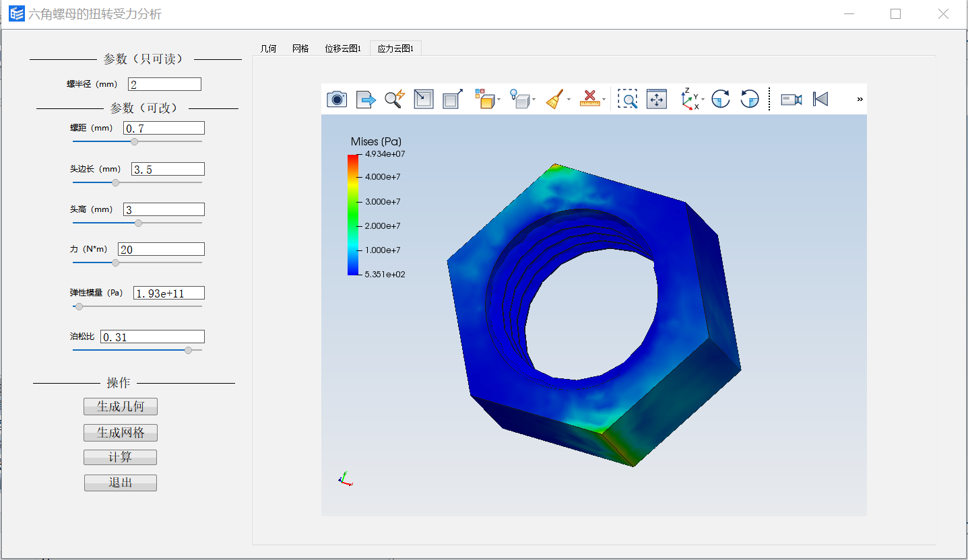
Task: Open dropdown arrow beside colored cube icon
Action: coord(498,100)
